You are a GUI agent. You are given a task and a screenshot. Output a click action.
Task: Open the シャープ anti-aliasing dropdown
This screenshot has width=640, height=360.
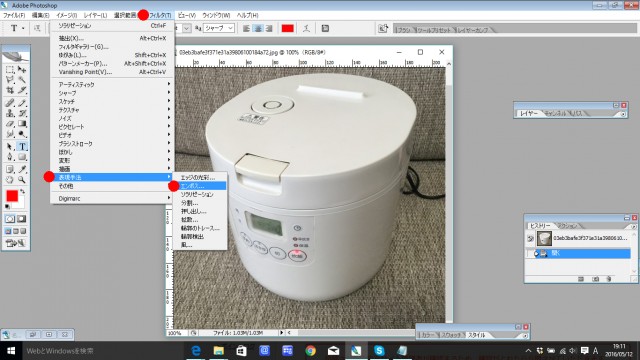(x=219, y=28)
